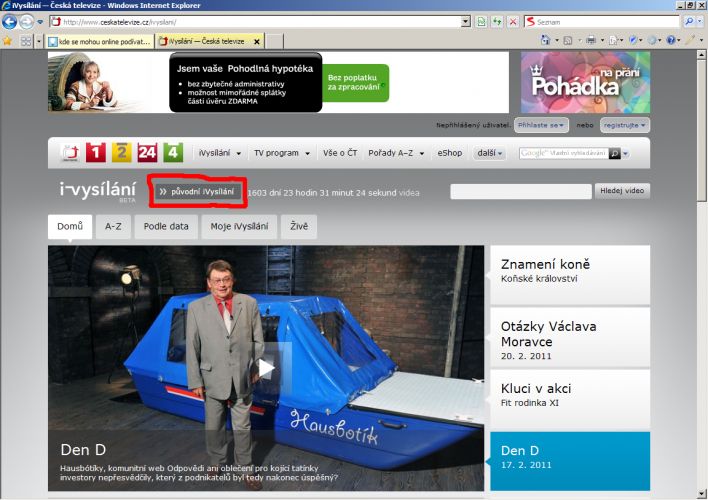Open 'Kluci v akci' sidebar item
The height and width of the screenshot is (500, 708).
point(570,399)
